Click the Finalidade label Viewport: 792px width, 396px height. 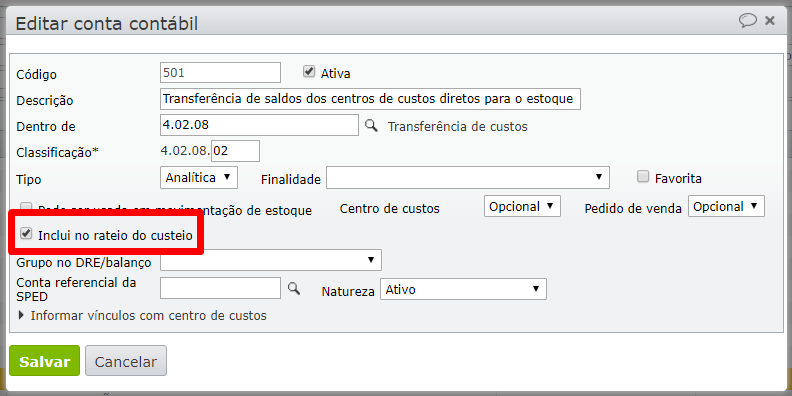(291, 179)
